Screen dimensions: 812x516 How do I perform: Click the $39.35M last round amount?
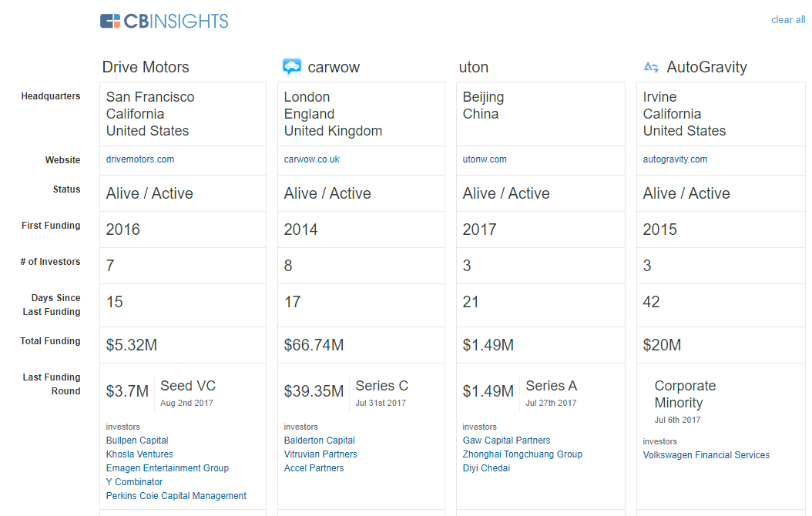point(314,391)
